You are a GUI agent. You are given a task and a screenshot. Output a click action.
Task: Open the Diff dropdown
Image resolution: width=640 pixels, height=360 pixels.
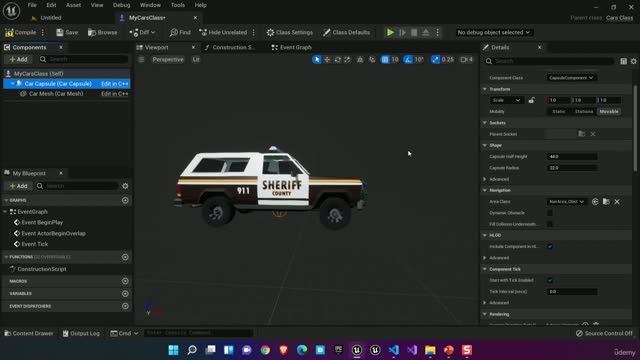[x=142, y=32]
